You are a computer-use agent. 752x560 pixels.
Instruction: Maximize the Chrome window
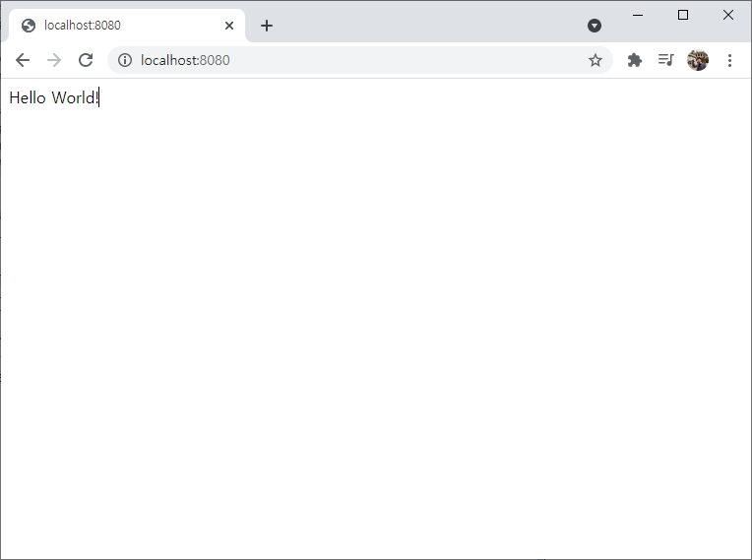click(x=683, y=15)
